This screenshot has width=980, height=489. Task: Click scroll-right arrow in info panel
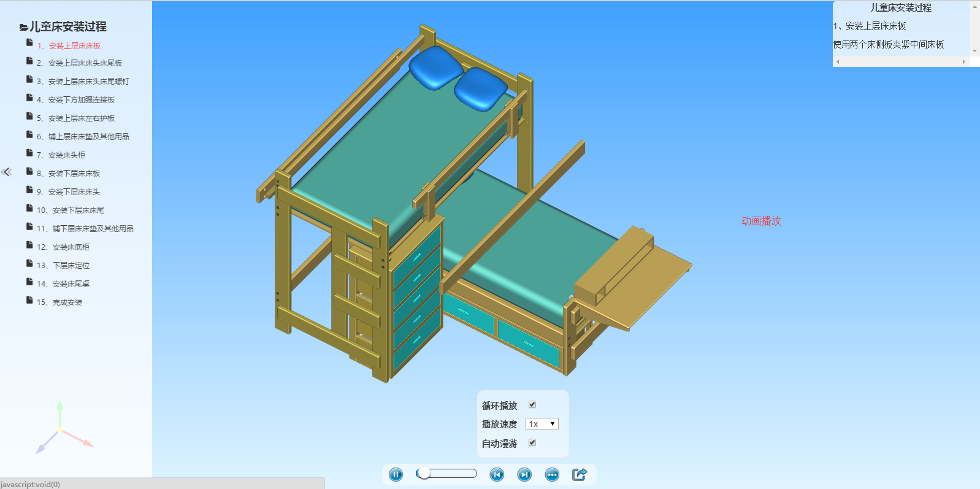(963, 61)
